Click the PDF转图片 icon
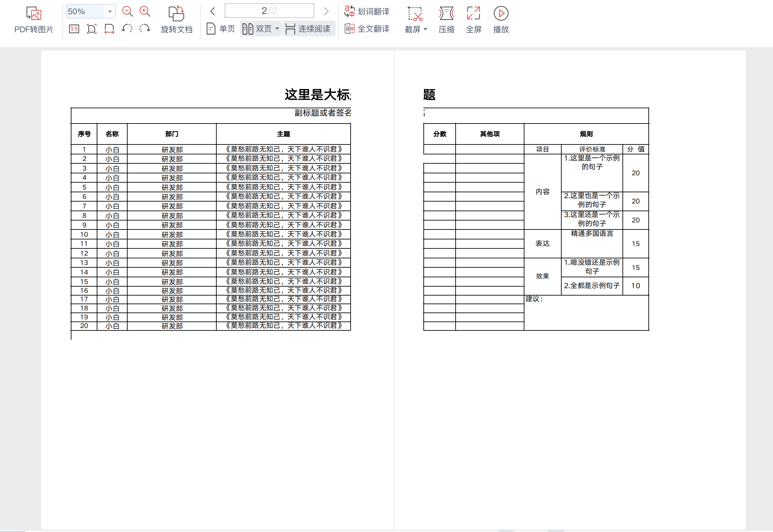The width and height of the screenshot is (773, 532). pos(34,14)
